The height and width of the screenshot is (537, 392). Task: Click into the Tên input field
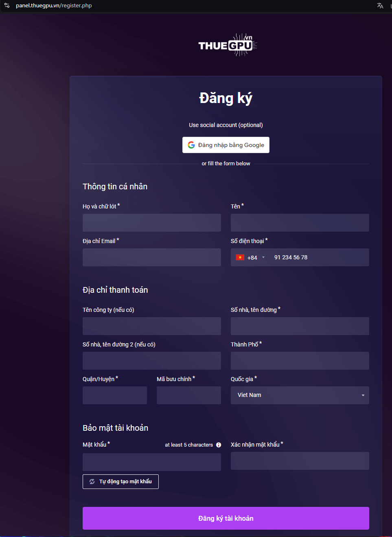[300, 223]
